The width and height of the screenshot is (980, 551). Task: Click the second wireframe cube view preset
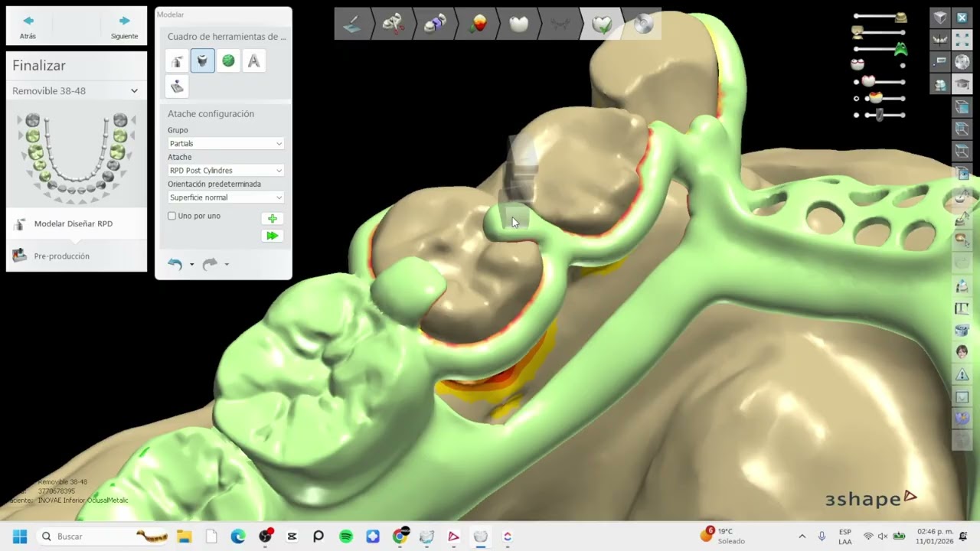[962, 129]
